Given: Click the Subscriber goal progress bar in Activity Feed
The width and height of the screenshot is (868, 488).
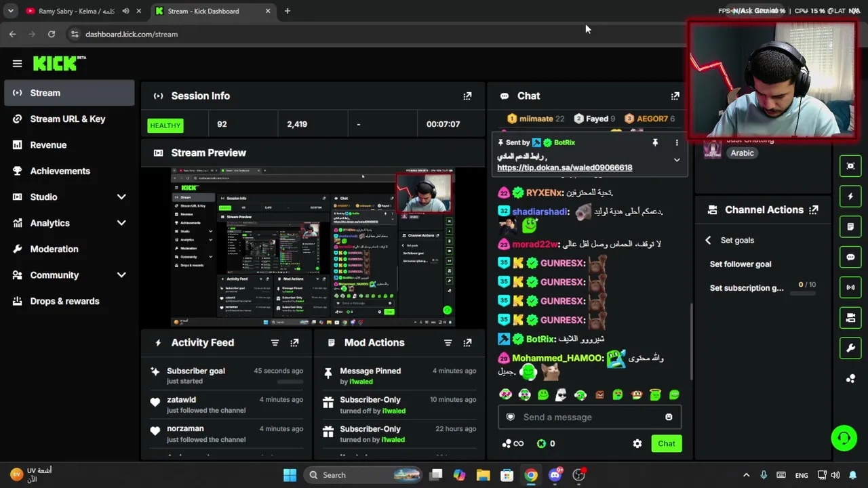Looking at the screenshot, I should click(290, 382).
